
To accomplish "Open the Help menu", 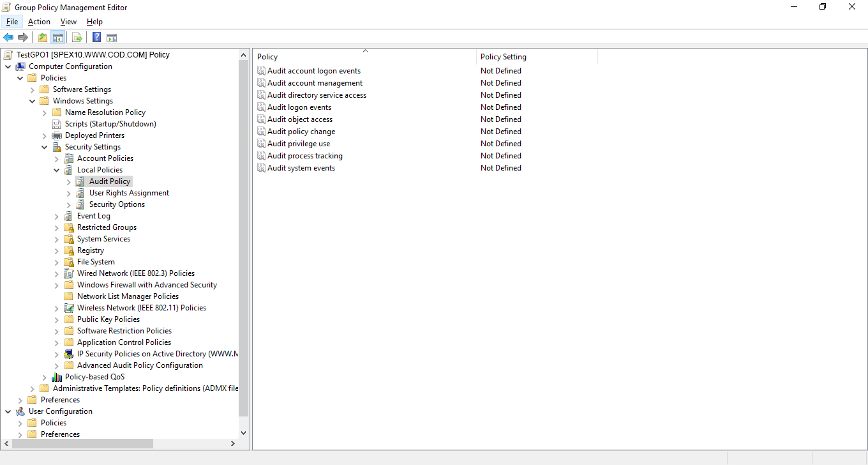I will click(94, 22).
